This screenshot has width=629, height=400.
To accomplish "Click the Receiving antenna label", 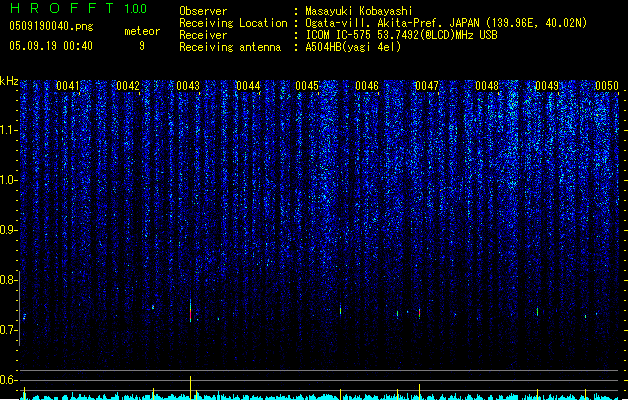I will tap(230, 47).
